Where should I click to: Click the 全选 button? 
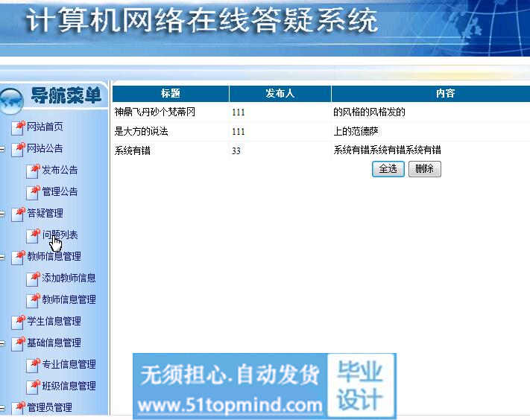coord(388,169)
